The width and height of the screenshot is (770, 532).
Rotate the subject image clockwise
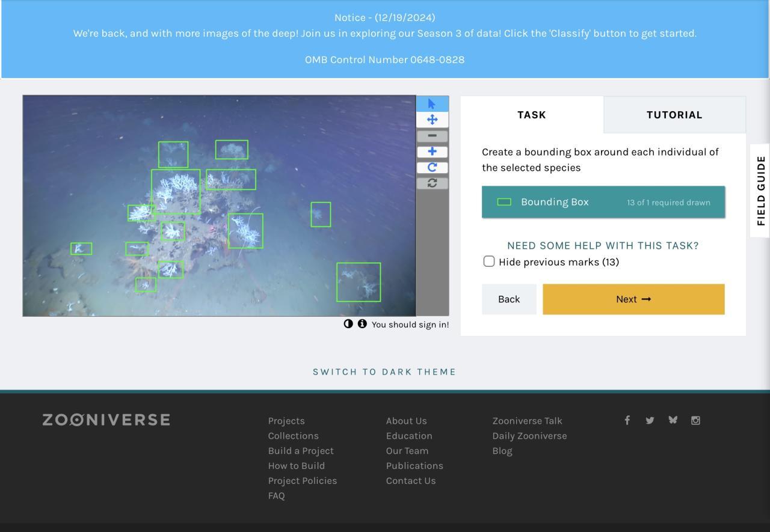[x=432, y=167]
